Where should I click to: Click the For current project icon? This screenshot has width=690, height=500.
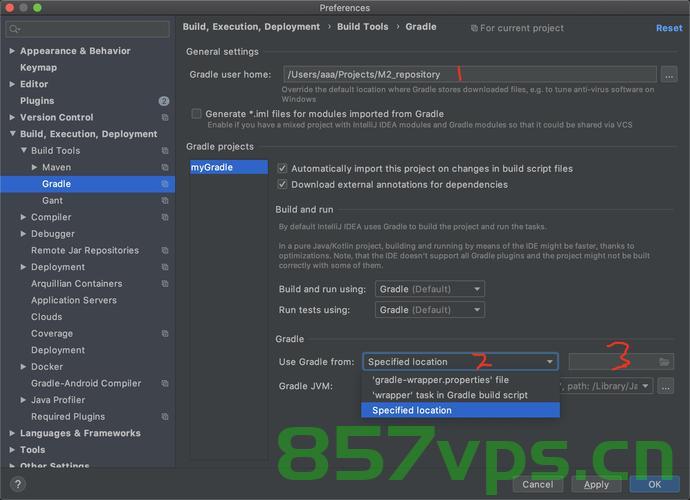coord(474,28)
